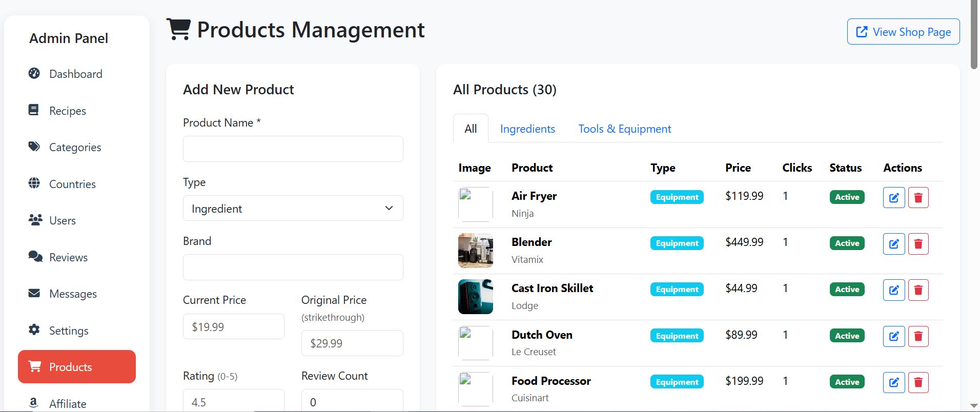980x412 pixels.
Task: Click edit icon for Cast Iron Skillet
Action: [x=893, y=290]
